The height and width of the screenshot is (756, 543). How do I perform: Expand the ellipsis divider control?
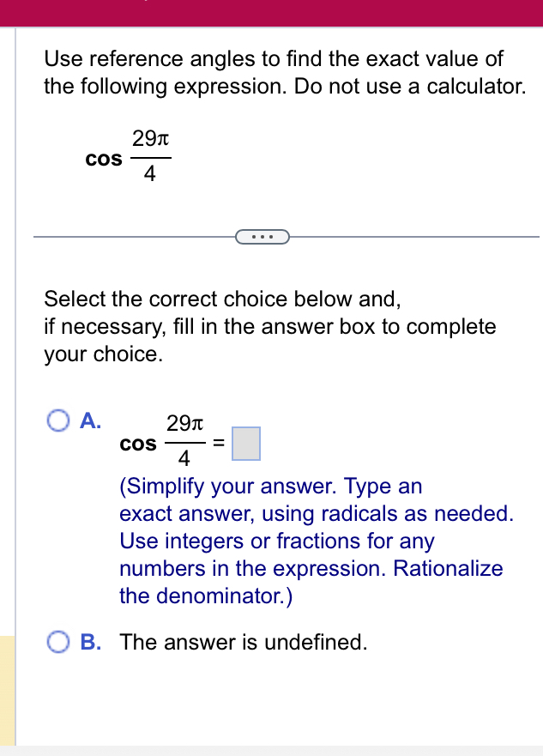tap(262, 236)
